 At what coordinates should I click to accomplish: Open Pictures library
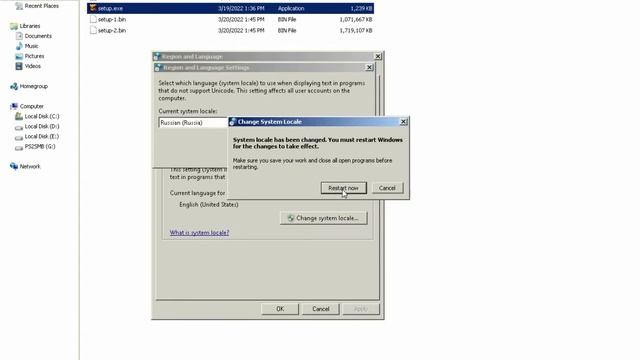click(x=34, y=56)
